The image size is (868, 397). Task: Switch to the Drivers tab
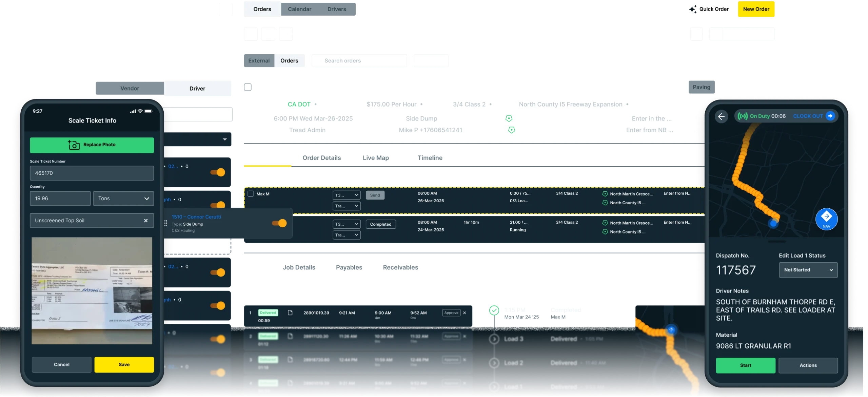click(337, 9)
